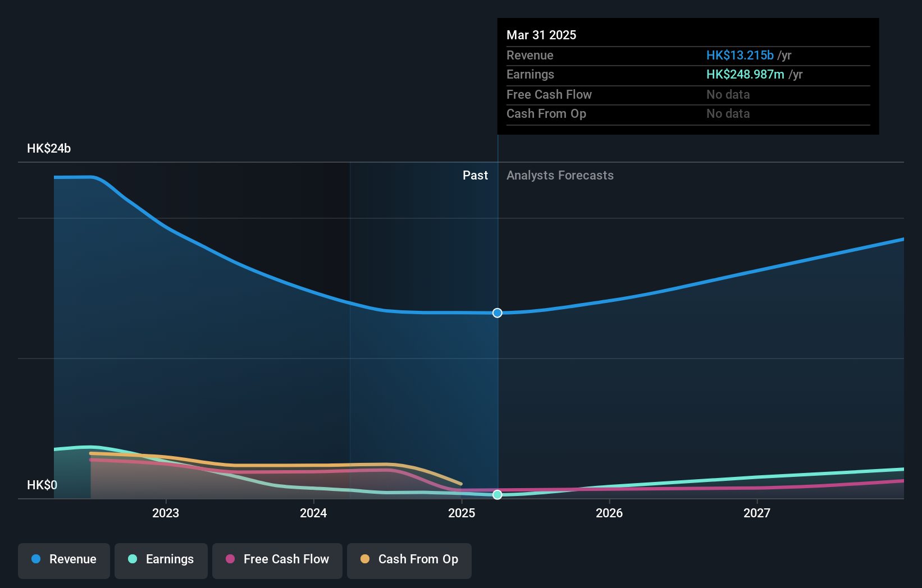Click the Past section label

[475, 176]
